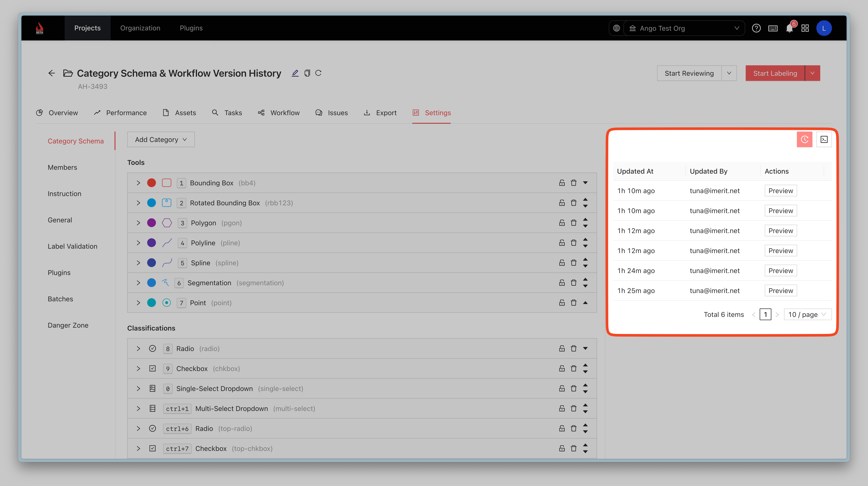Screen dimensions: 868x486
Task: Click the notification bell icon
Action: tap(789, 28)
